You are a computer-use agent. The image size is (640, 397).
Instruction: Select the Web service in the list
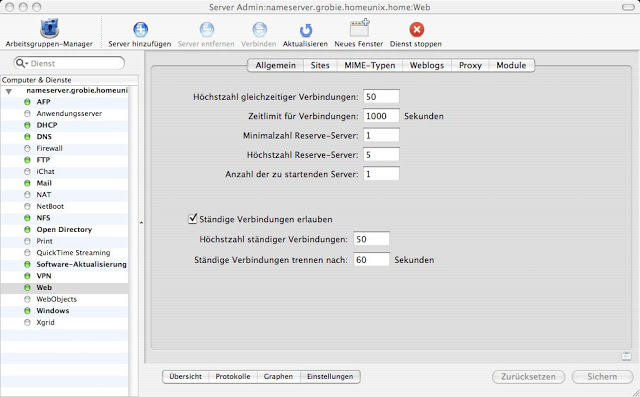click(64, 288)
